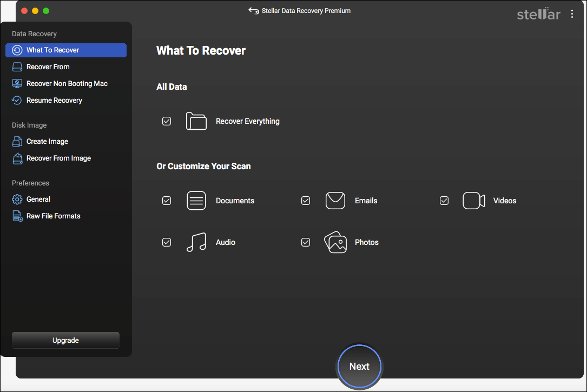Open Raw File Formats preferences

[x=53, y=216]
